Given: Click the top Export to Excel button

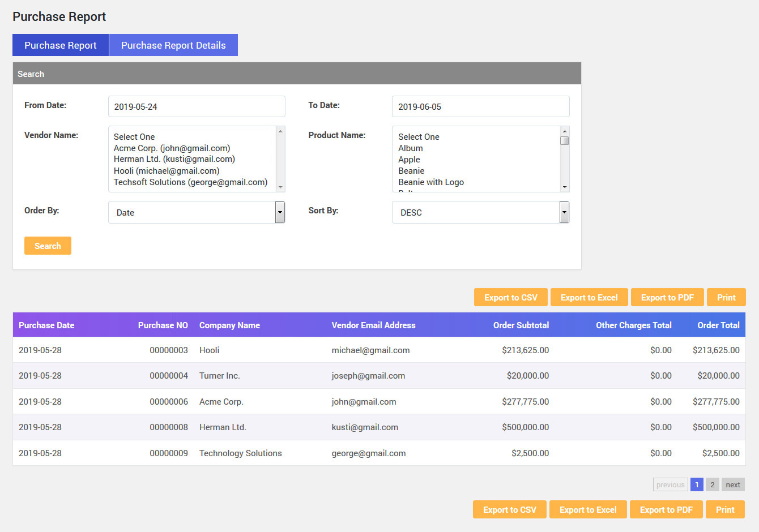Looking at the screenshot, I should click(x=589, y=298).
